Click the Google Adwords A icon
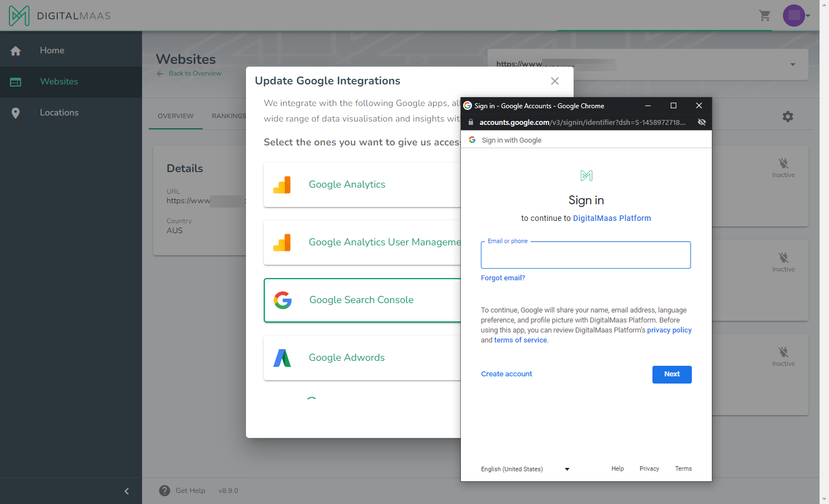This screenshot has height=504, width=829. click(x=282, y=358)
